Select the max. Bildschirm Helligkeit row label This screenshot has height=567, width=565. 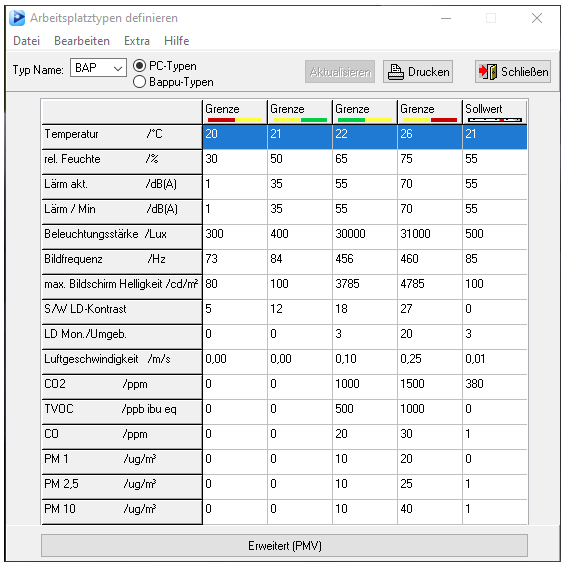[122, 286]
